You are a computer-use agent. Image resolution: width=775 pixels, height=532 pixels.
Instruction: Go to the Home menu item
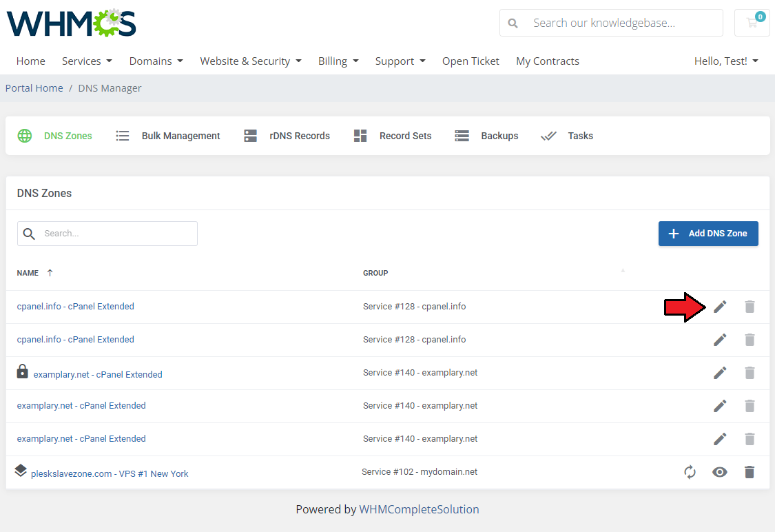[30, 61]
